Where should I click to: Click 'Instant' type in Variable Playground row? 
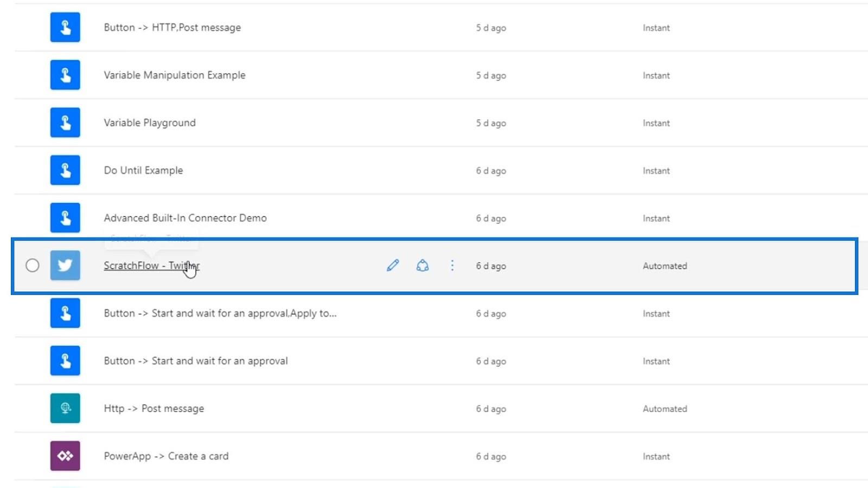point(656,123)
